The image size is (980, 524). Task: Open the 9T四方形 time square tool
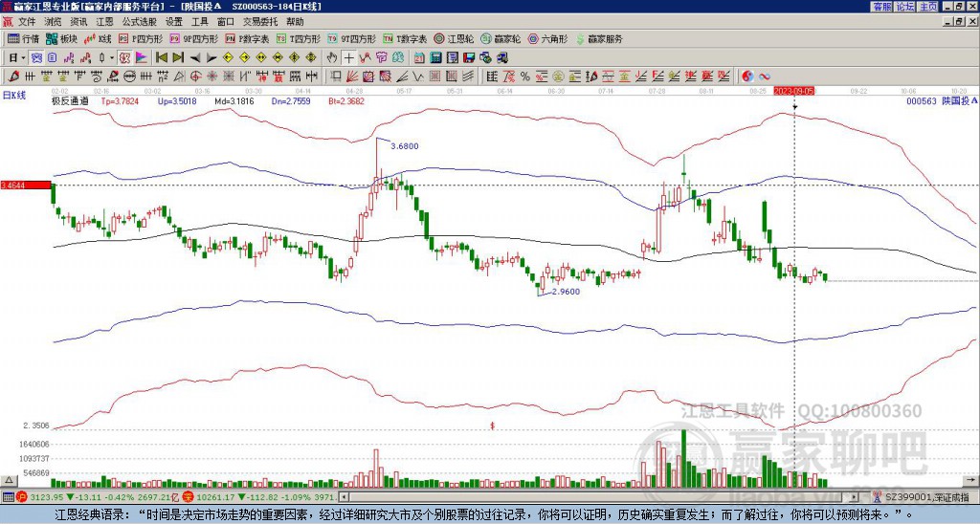pos(352,38)
